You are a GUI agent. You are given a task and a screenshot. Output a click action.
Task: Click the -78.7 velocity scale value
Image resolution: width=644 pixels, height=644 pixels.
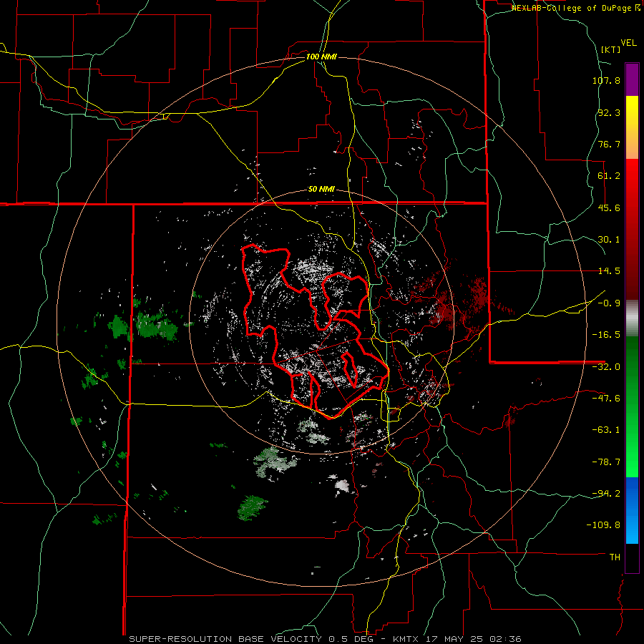tap(606, 462)
